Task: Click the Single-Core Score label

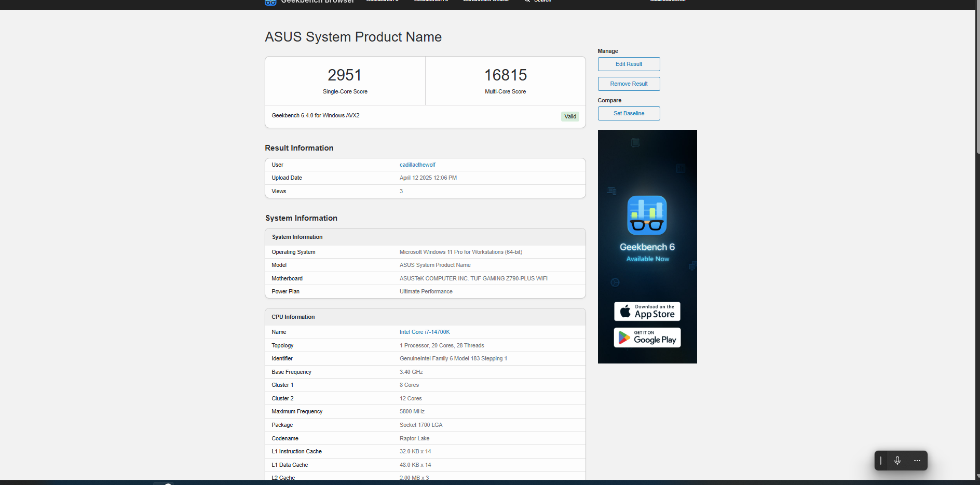Action: click(x=345, y=91)
